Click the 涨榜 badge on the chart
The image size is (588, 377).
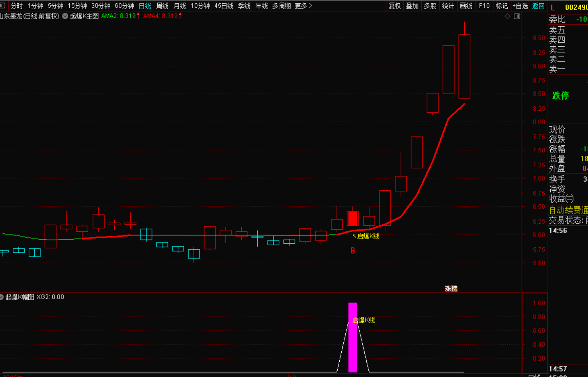pos(451,289)
